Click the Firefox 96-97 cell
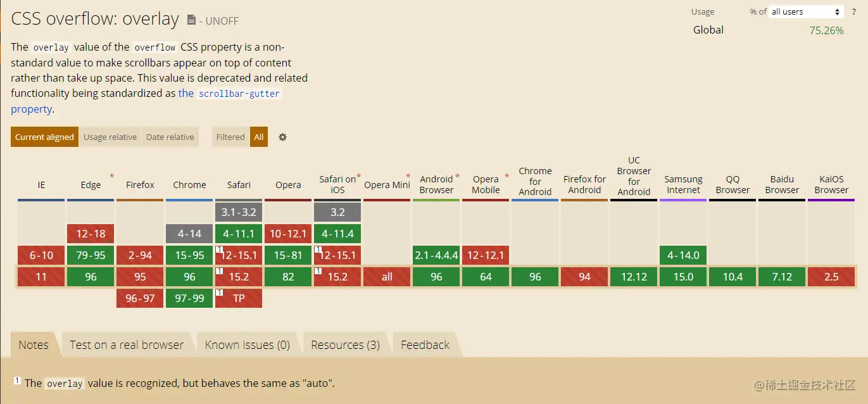Screen dimensions: 868x404 click(140, 298)
